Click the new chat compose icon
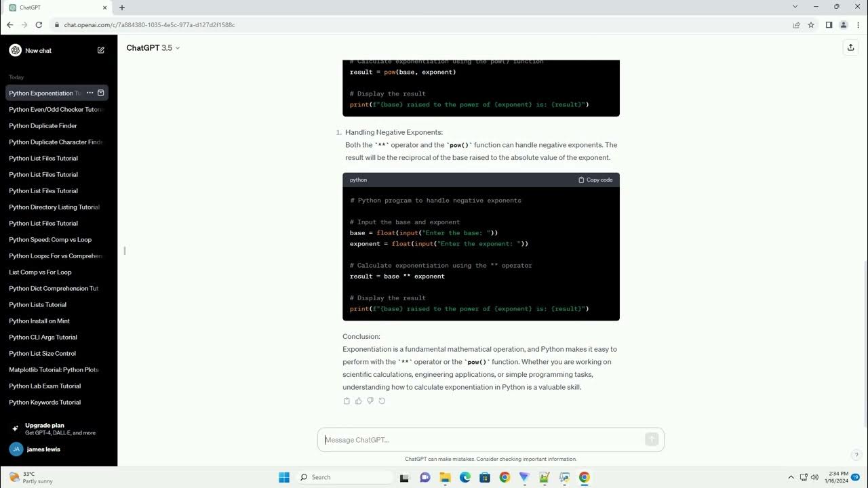Viewport: 868px width, 488px height. click(x=101, y=50)
